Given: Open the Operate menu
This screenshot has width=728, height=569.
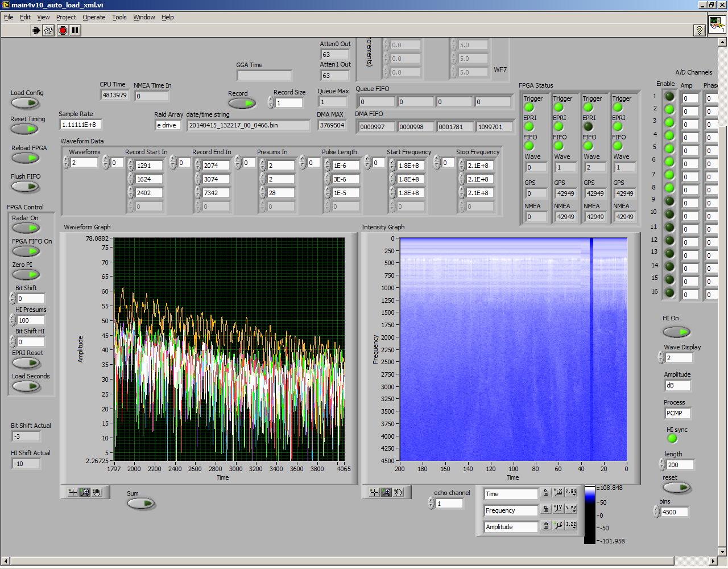Looking at the screenshot, I should [94, 17].
